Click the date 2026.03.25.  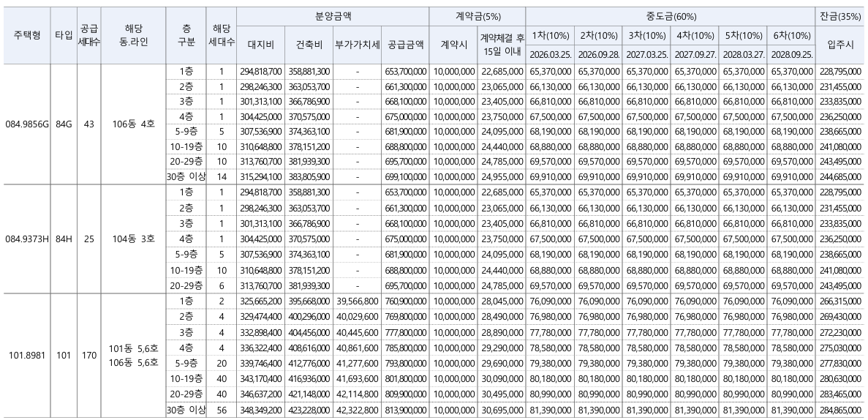tap(550, 55)
